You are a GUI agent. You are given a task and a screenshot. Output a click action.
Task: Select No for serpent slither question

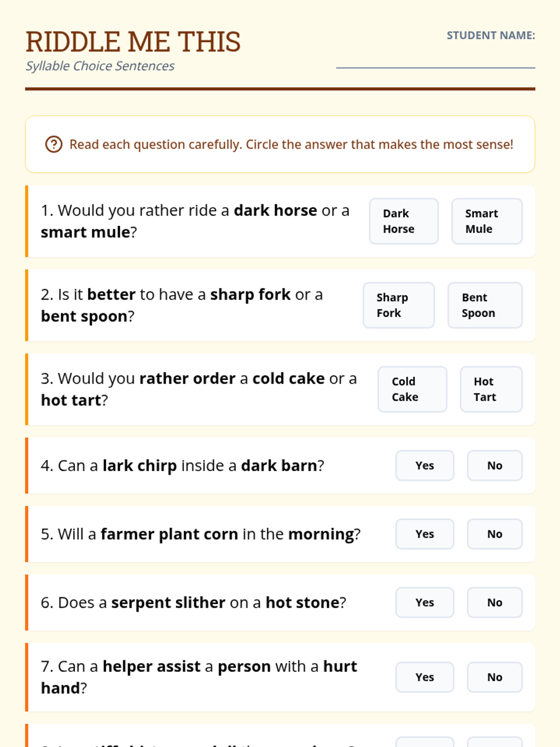495,603
